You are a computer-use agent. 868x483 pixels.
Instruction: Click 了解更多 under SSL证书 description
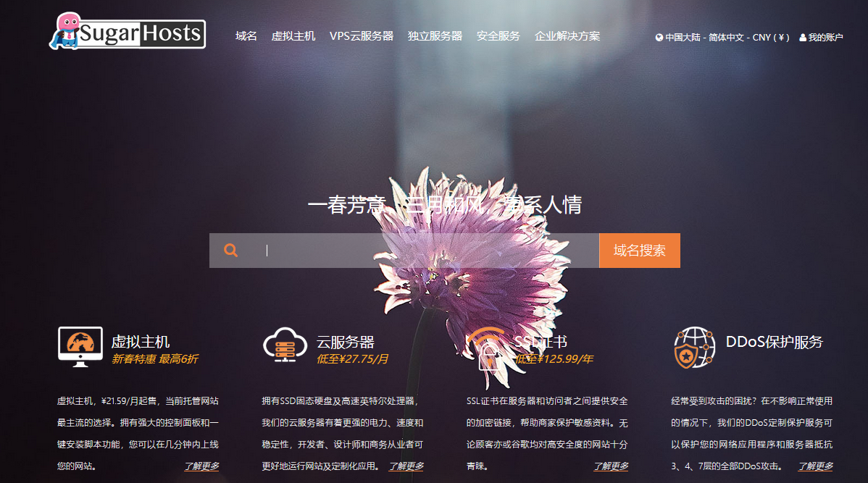point(612,466)
